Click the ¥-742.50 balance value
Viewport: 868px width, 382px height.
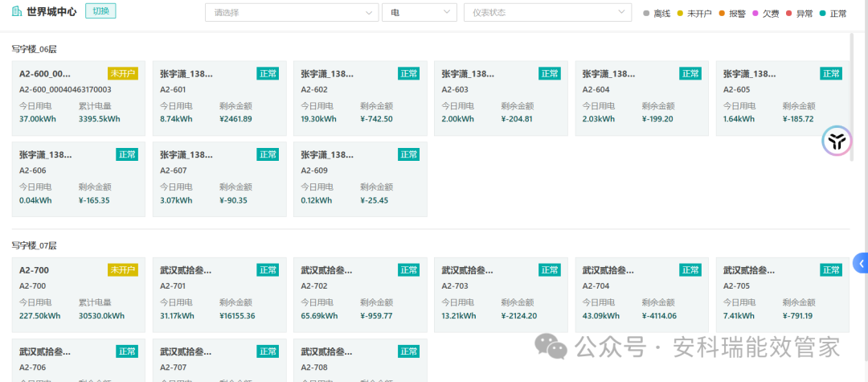click(376, 119)
